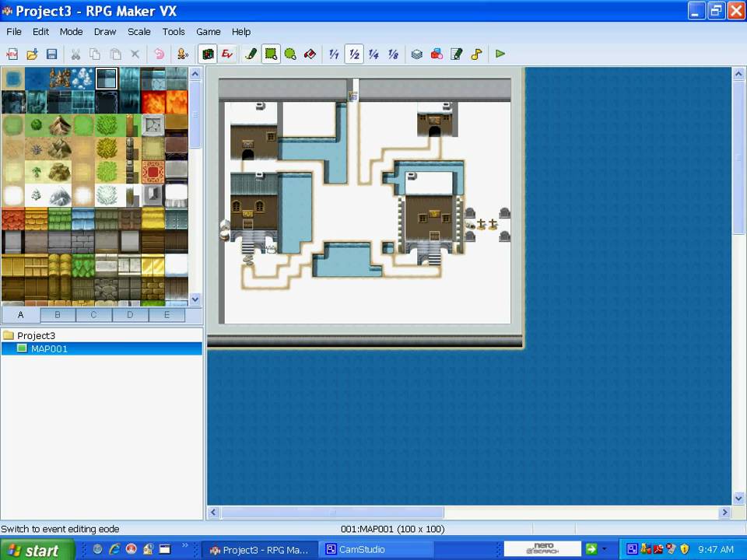This screenshot has height=560, width=747.
Task: Click the Undo arrow icon
Action: pos(159,54)
